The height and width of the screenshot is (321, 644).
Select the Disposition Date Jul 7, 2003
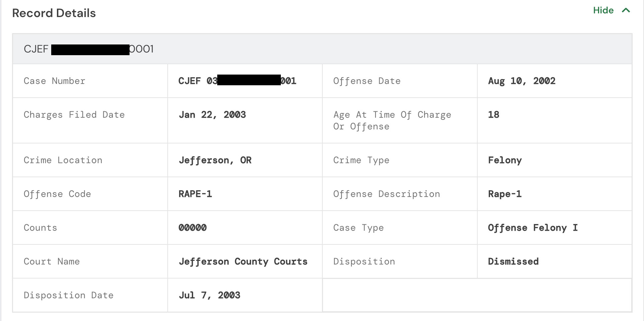pyautogui.click(x=210, y=295)
